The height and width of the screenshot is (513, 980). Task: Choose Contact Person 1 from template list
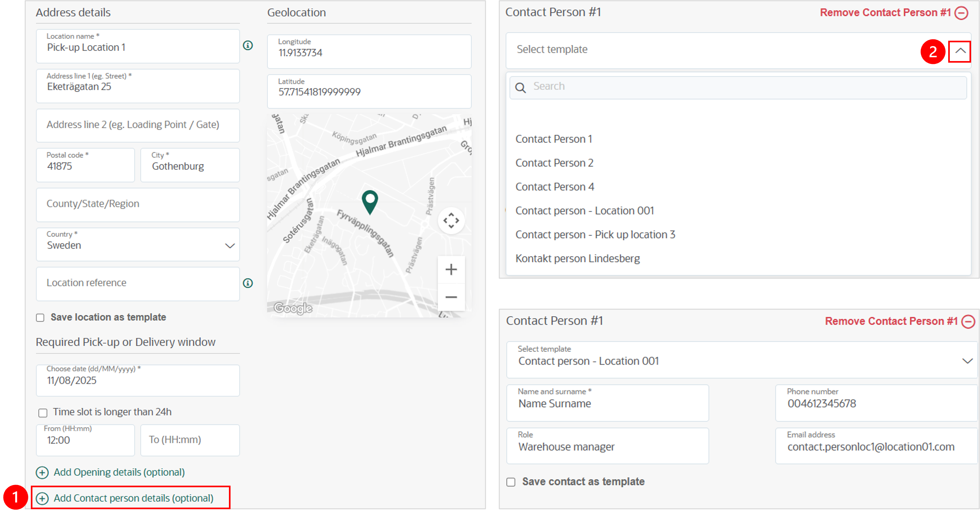click(554, 139)
